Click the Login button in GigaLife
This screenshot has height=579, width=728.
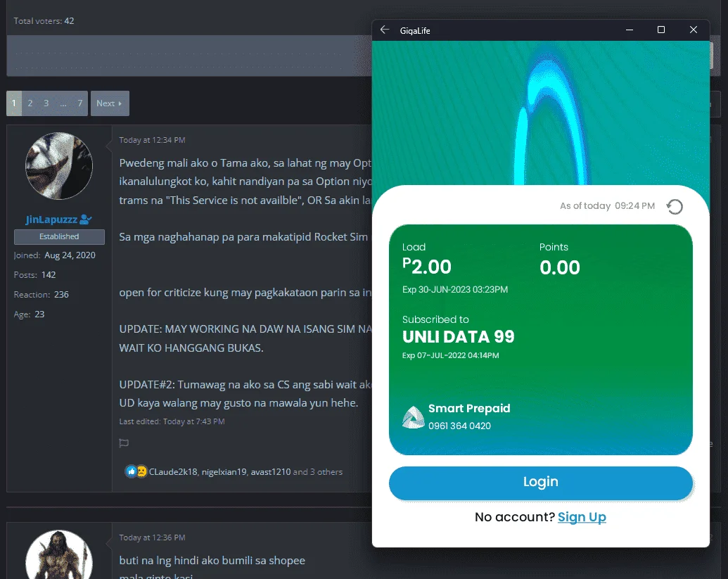click(540, 483)
